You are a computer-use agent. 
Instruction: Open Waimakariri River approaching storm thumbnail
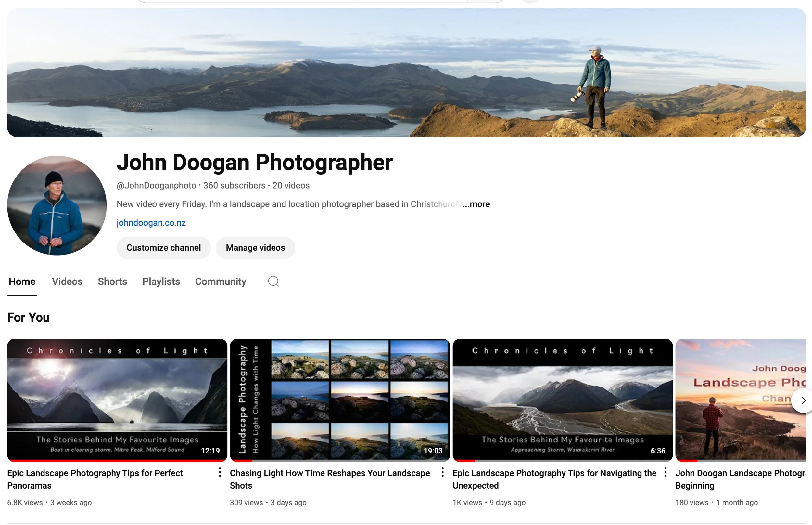pos(562,399)
